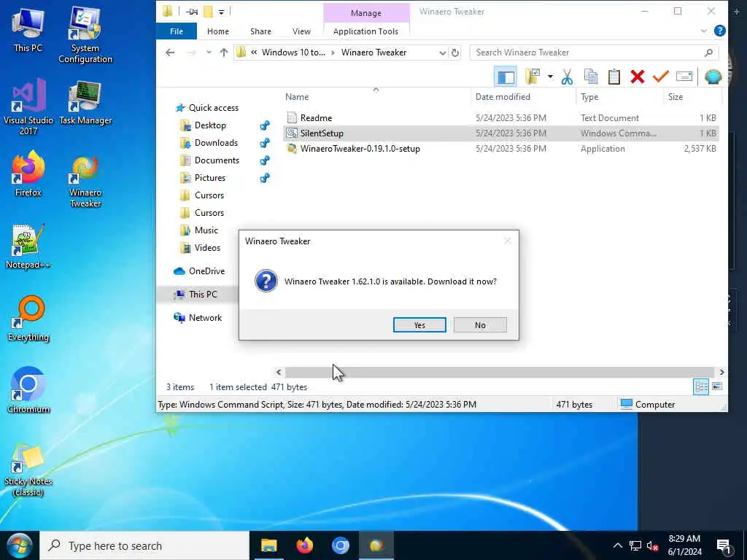Screen dimensions: 747x560
Task: Open Music in the navigation pane
Action: coord(206,230)
